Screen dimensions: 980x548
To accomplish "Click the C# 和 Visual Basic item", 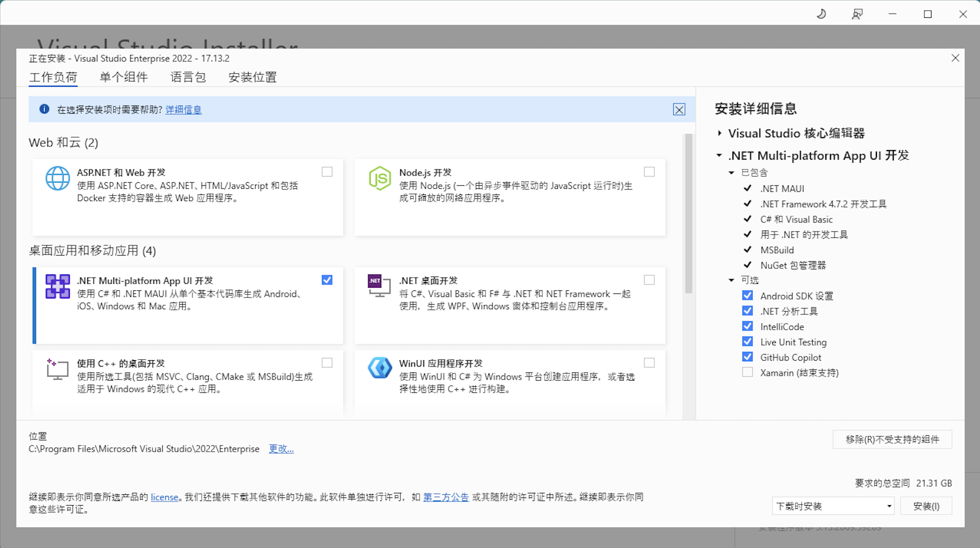I will pos(796,219).
